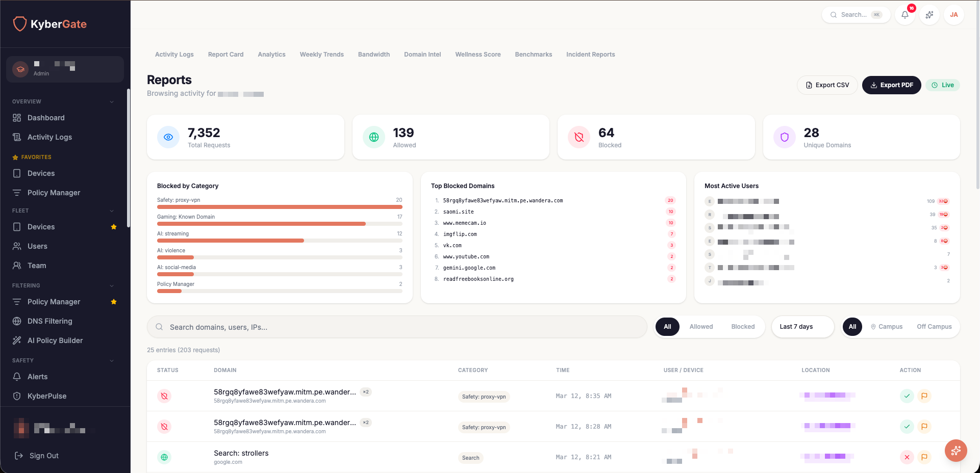Open the top Search box
980x473 pixels.
click(x=856, y=15)
